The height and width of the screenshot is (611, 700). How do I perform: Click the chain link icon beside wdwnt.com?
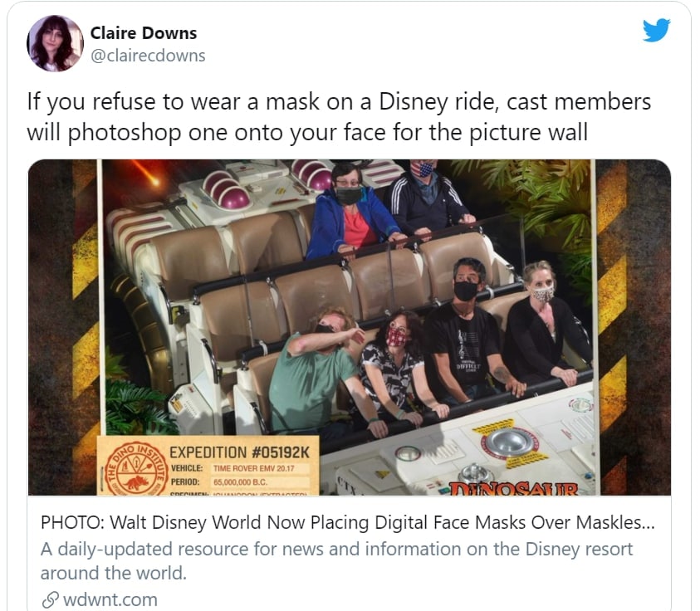(x=50, y=600)
